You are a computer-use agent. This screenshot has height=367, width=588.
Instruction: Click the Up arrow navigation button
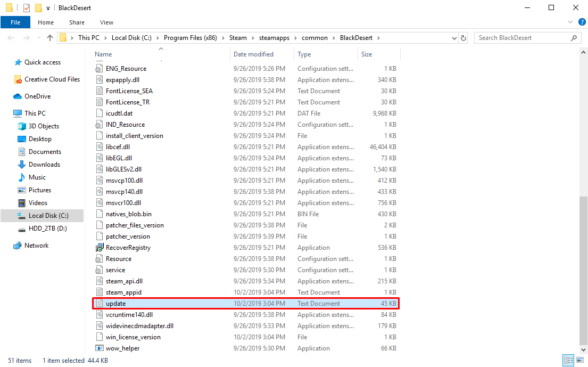tap(50, 38)
